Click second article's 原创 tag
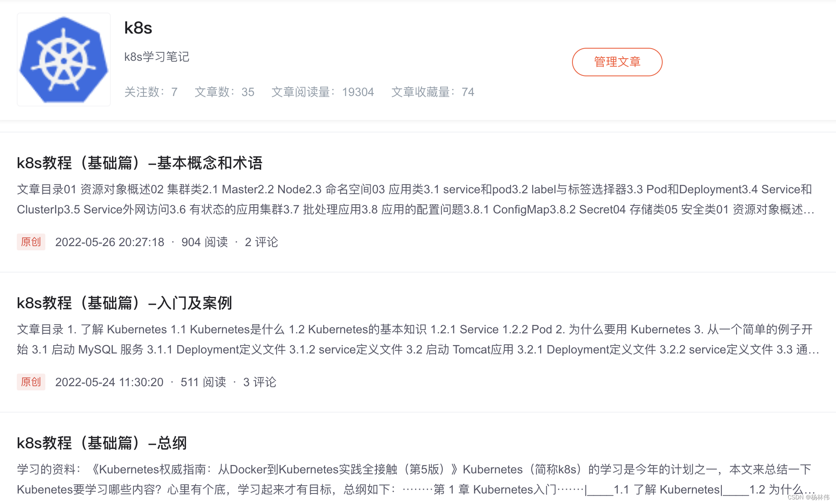This screenshot has width=836, height=504. tap(31, 382)
